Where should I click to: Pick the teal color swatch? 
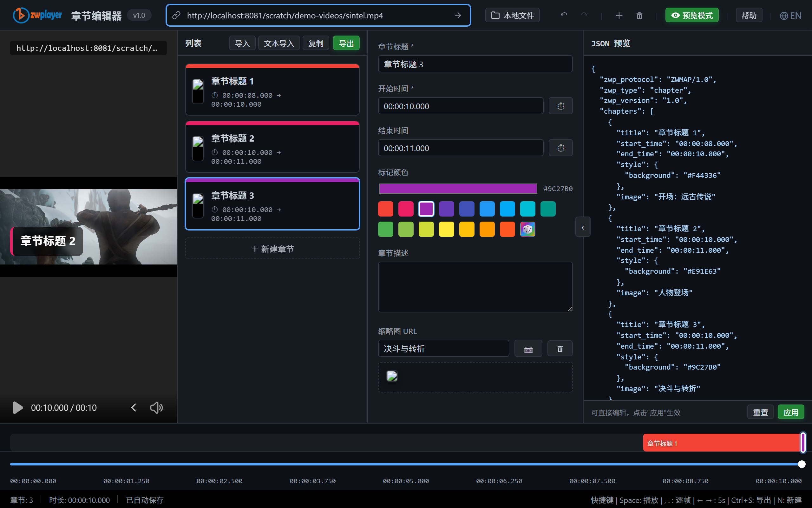click(x=548, y=209)
